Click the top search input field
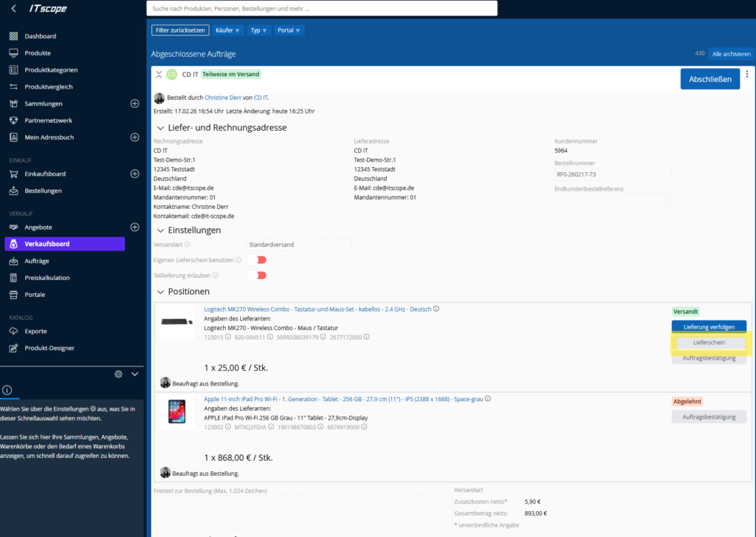Screen dimensions: 756x537 pos(322,8)
